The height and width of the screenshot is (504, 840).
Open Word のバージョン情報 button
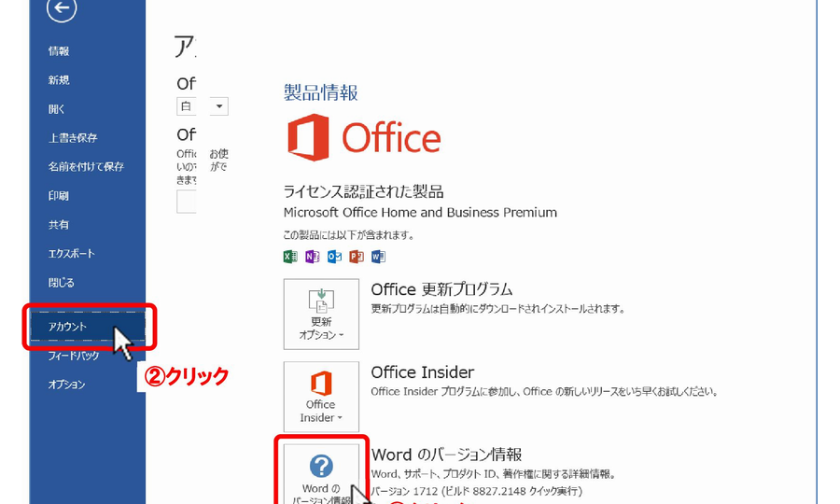(321, 474)
